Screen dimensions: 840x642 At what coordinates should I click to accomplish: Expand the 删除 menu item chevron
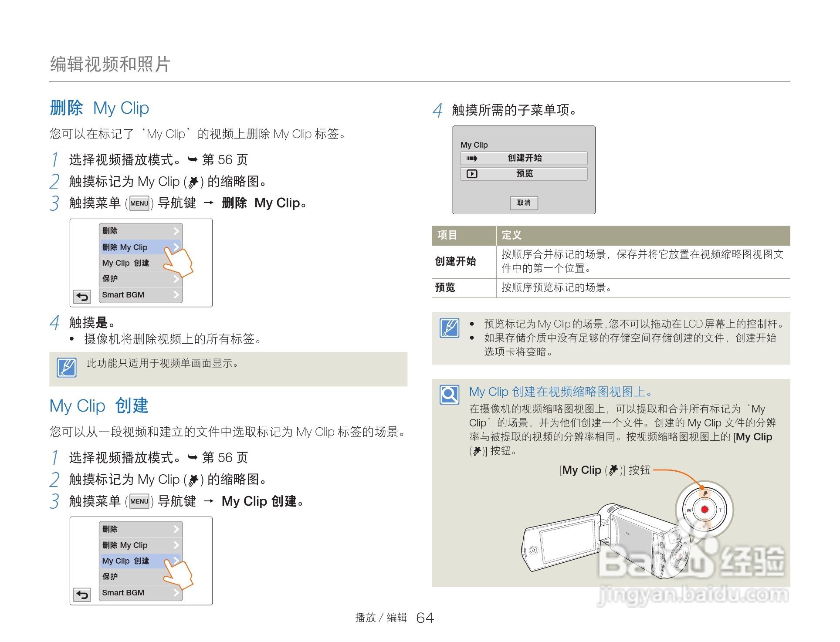[x=176, y=230]
